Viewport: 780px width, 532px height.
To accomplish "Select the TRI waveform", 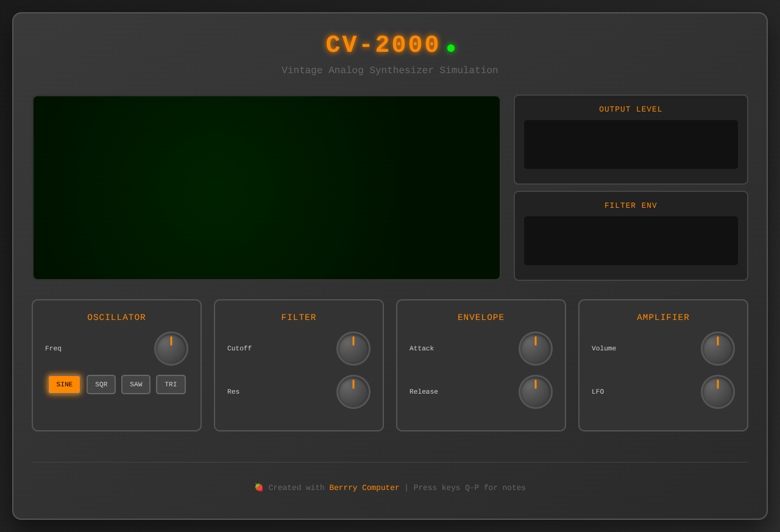I will [171, 384].
